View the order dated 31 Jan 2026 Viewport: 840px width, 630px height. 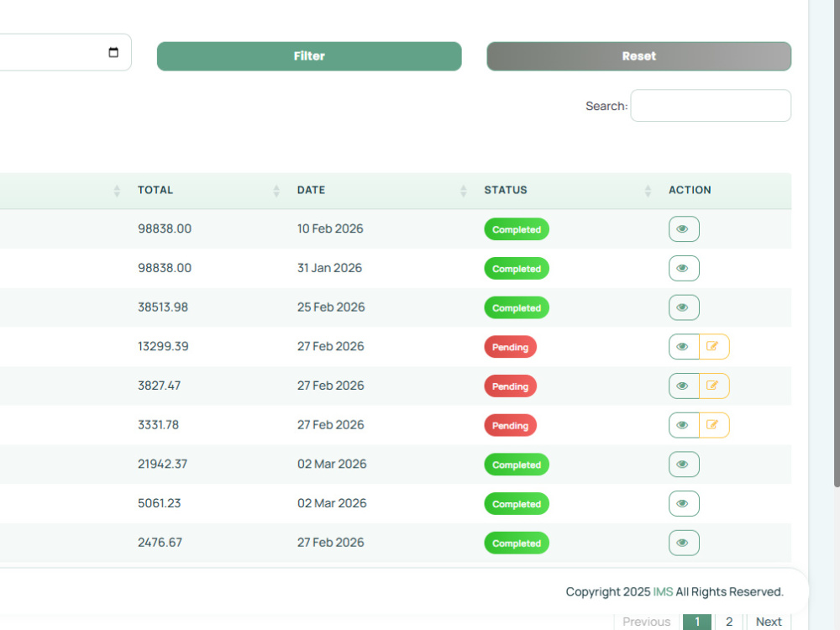pos(684,268)
